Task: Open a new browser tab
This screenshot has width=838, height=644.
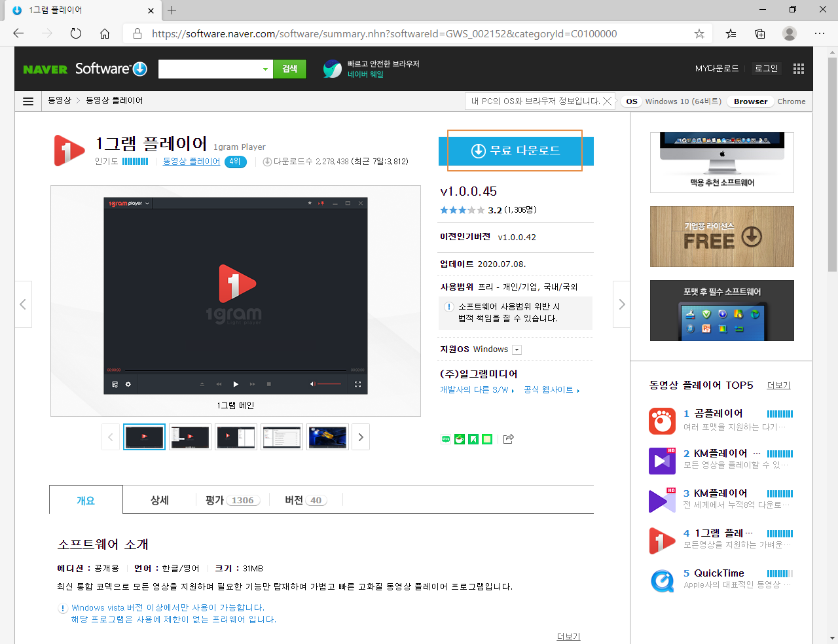Action: (x=172, y=10)
